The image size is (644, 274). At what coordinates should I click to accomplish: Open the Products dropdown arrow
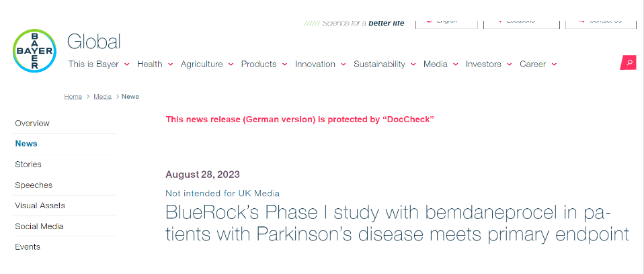(x=285, y=64)
